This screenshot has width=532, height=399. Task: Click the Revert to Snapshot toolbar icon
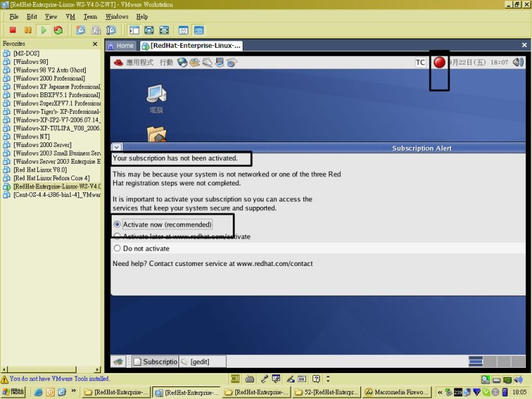[96, 30]
